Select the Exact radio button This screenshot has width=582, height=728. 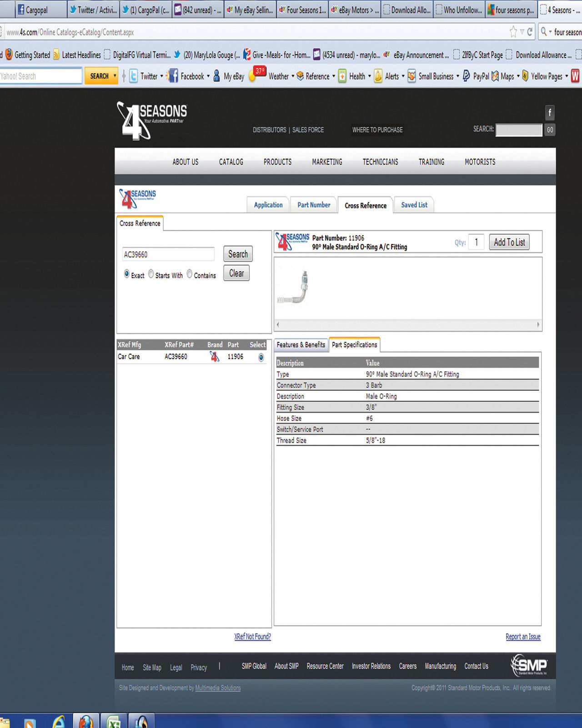[x=127, y=274]
